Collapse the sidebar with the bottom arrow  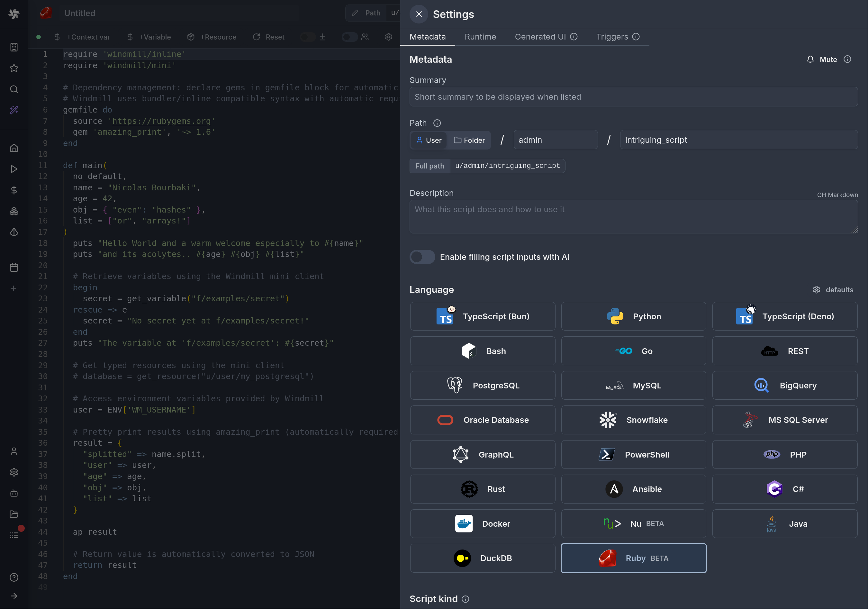[x=14, y=595]
